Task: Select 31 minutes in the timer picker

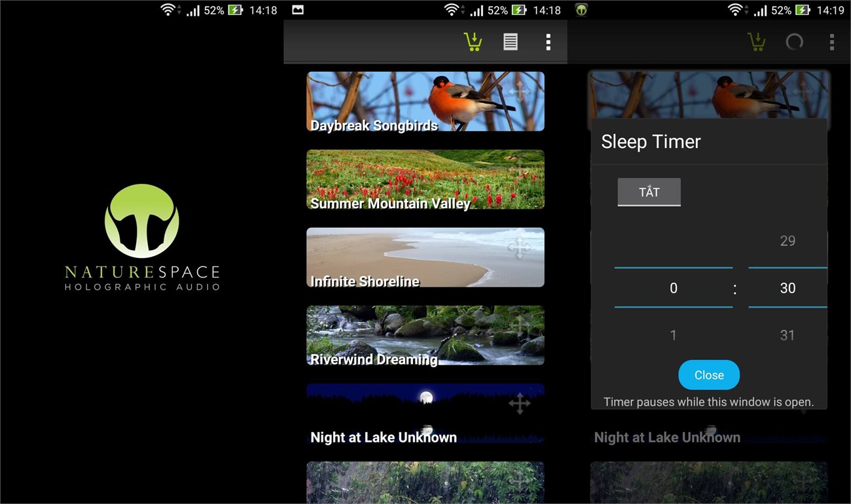Action: (x=787, y=335)
